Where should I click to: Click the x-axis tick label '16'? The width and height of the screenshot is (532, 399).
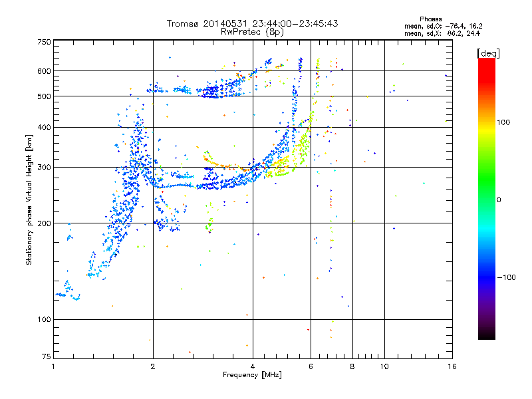coord(452,366)
